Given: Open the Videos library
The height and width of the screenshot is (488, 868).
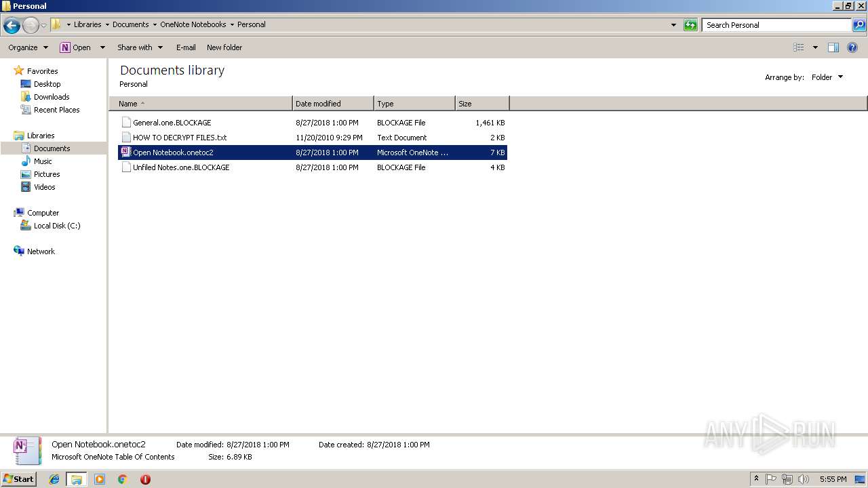Looking at the screenshot, I should point(44,187).
